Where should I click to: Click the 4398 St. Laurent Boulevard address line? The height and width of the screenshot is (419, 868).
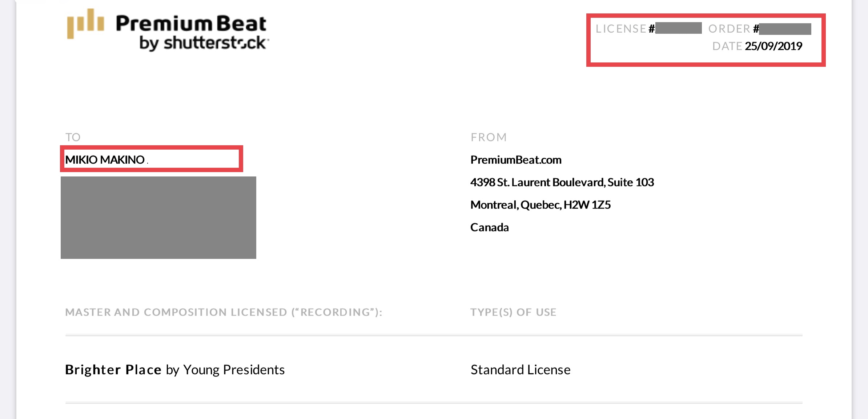point(562,182)
